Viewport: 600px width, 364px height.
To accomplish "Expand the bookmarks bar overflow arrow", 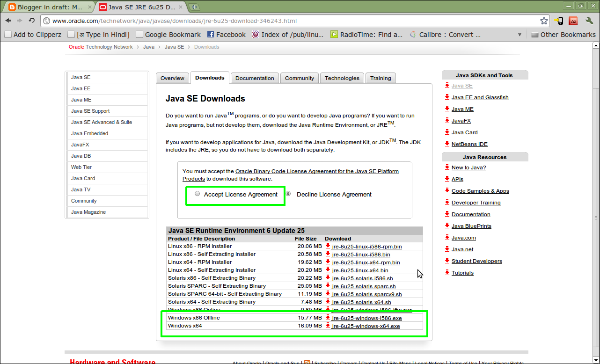I will [x=520, y=35].
